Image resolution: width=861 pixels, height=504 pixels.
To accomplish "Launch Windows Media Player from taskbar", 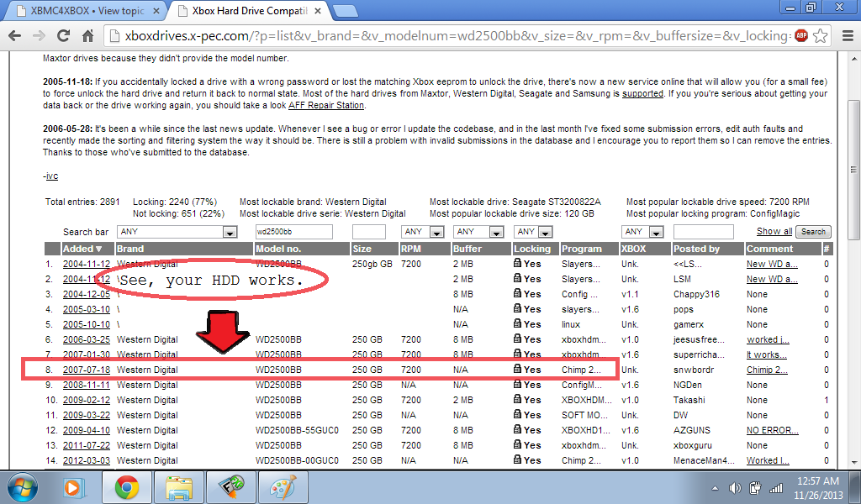I will (x=73, y=487).
